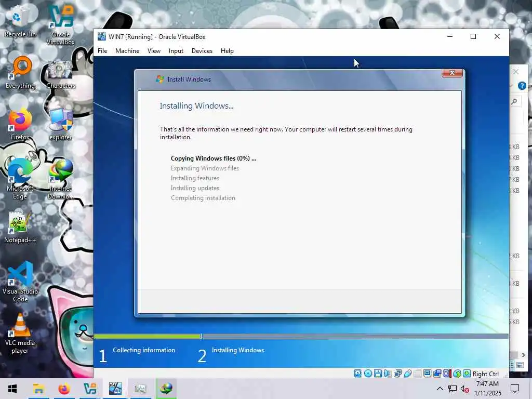Click the VirtualBox window title icon

pyautogui.click(x=101, y=37)
